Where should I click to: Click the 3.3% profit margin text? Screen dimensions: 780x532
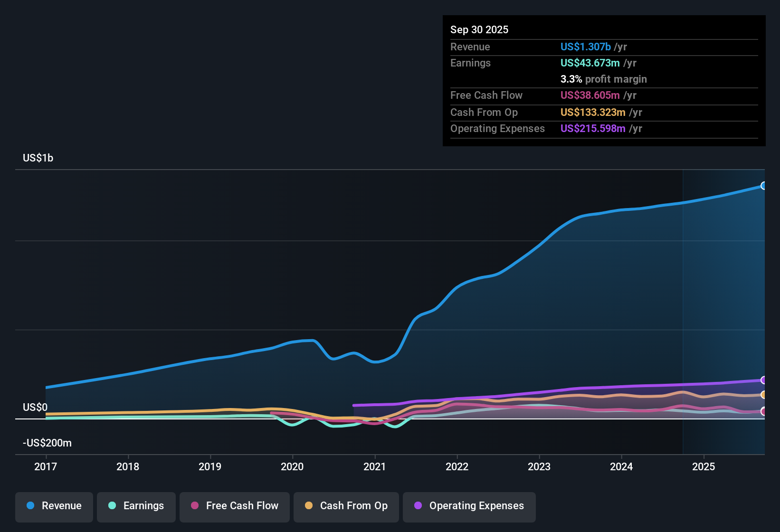point(603,79)
